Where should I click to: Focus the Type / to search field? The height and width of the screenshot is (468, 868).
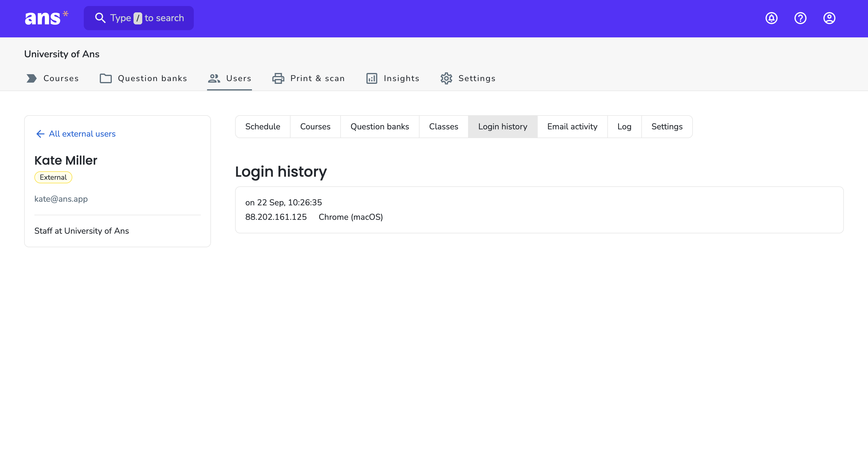point(139,18)
